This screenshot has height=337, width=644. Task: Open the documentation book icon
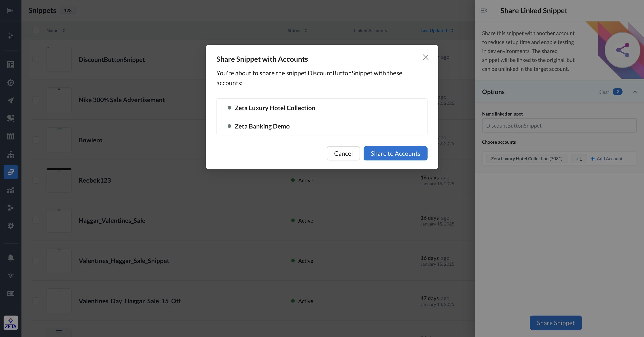point(11,293)
